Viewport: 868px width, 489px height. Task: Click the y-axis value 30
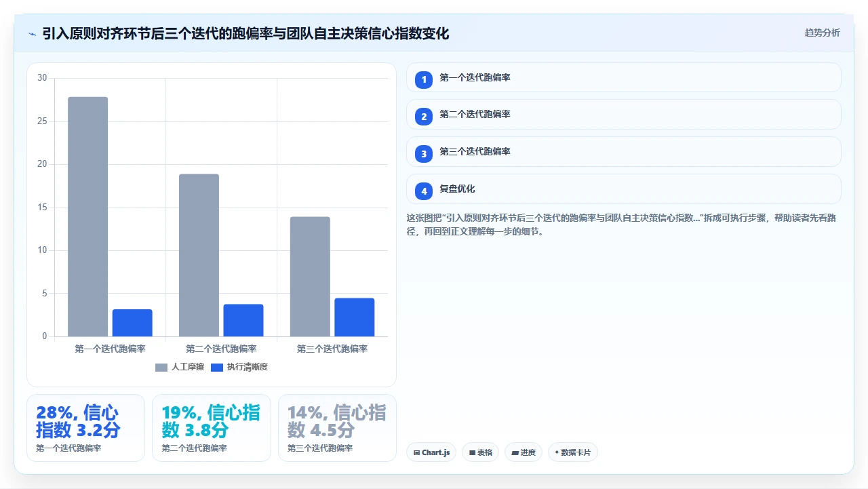click(x=42, y=78)
